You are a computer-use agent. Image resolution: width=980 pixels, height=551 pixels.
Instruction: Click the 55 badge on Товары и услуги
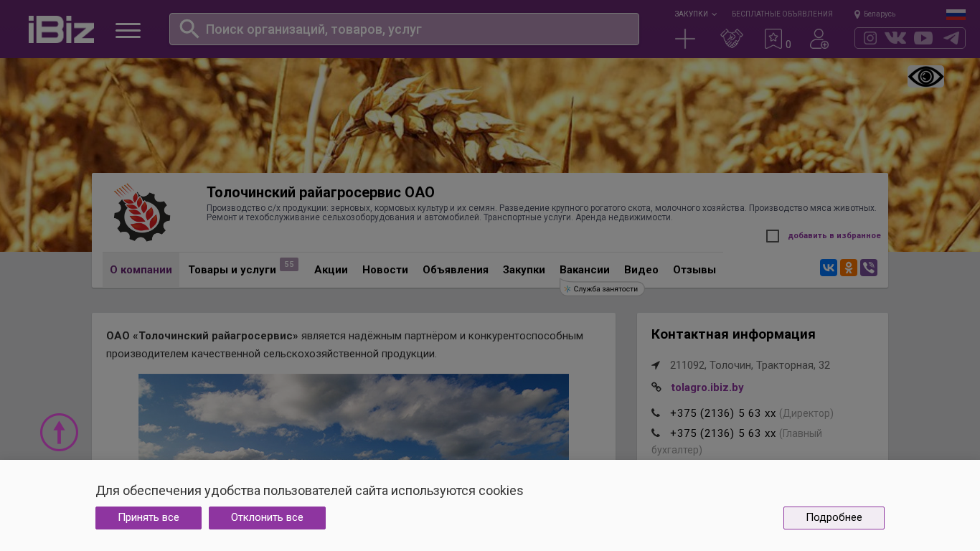click(x=289, y=265)
